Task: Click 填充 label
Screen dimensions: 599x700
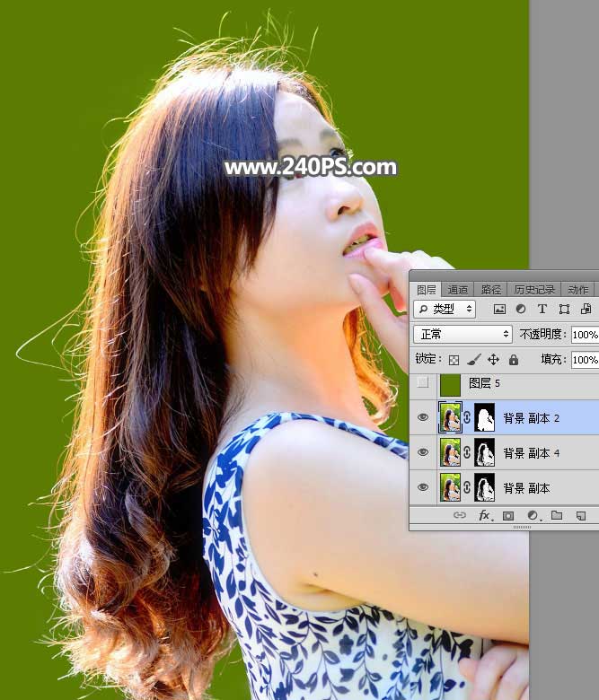Action: [x=553, y=359]
